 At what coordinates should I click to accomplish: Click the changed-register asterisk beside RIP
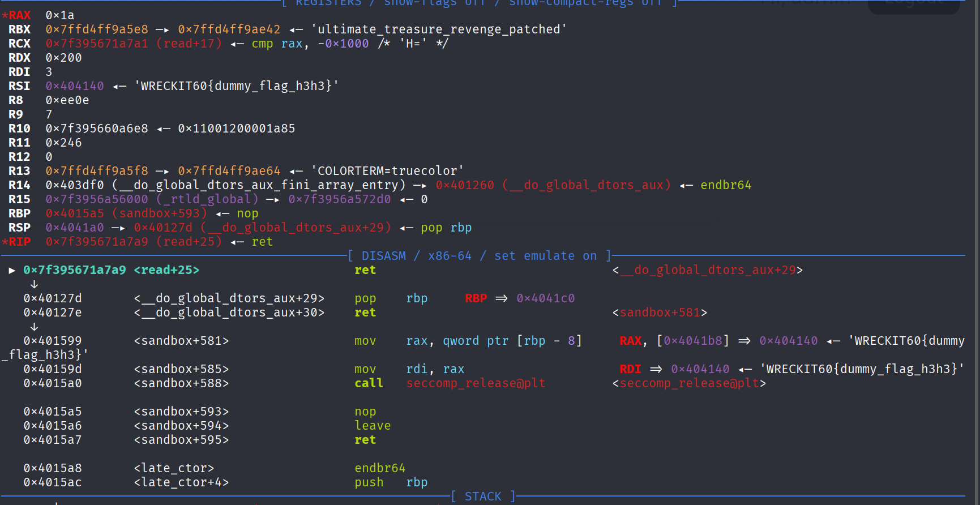[5, 242]
